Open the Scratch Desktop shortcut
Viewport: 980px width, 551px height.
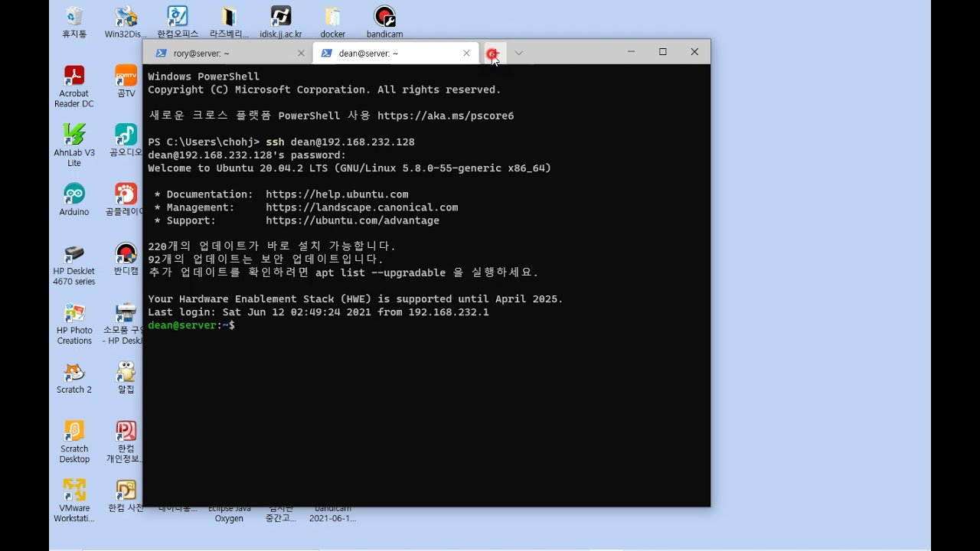tap(74, 442)
